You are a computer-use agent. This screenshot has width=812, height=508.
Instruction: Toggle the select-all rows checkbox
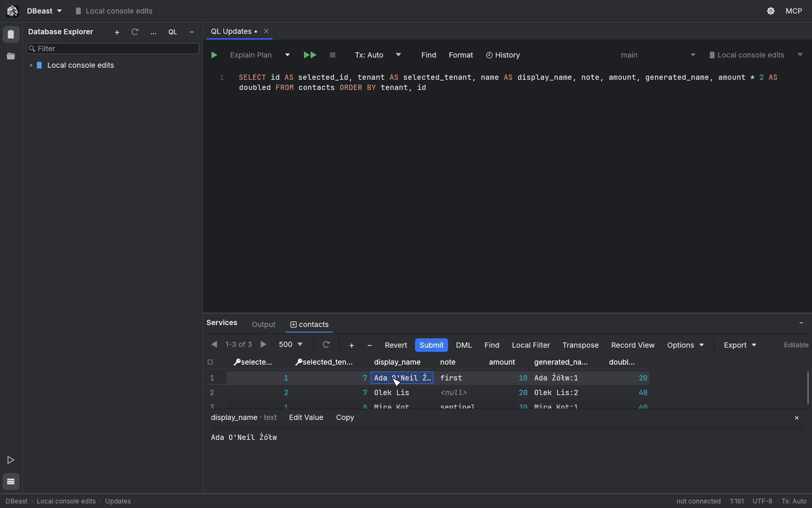(x=210, y=362)
